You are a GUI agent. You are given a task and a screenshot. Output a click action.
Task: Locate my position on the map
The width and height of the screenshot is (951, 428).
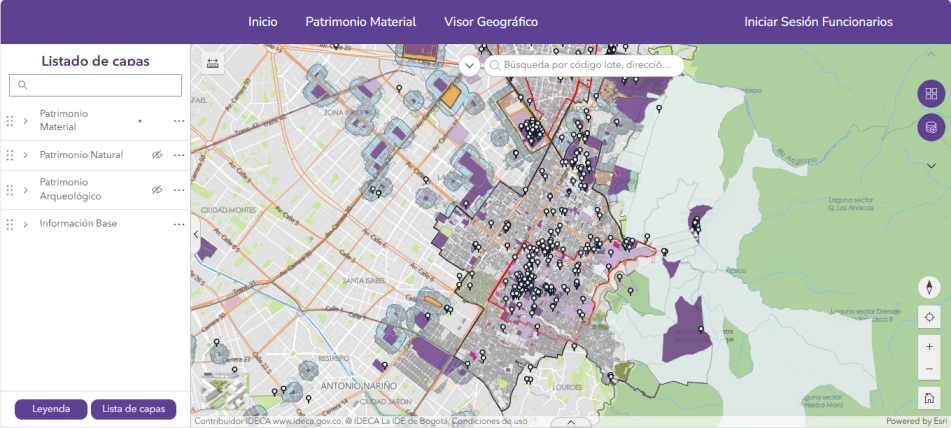(930, 317)
